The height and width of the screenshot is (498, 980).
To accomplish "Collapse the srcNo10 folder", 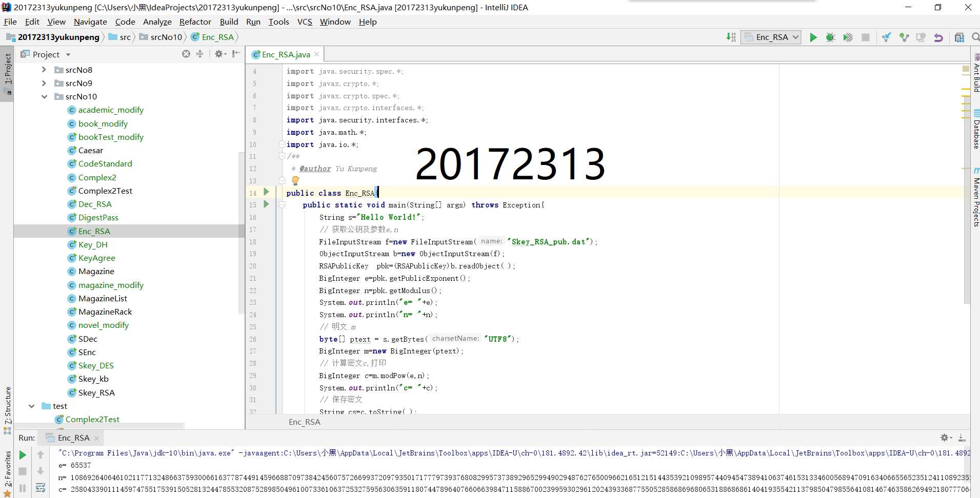I will pyautogui.click(x=44, y=96).
